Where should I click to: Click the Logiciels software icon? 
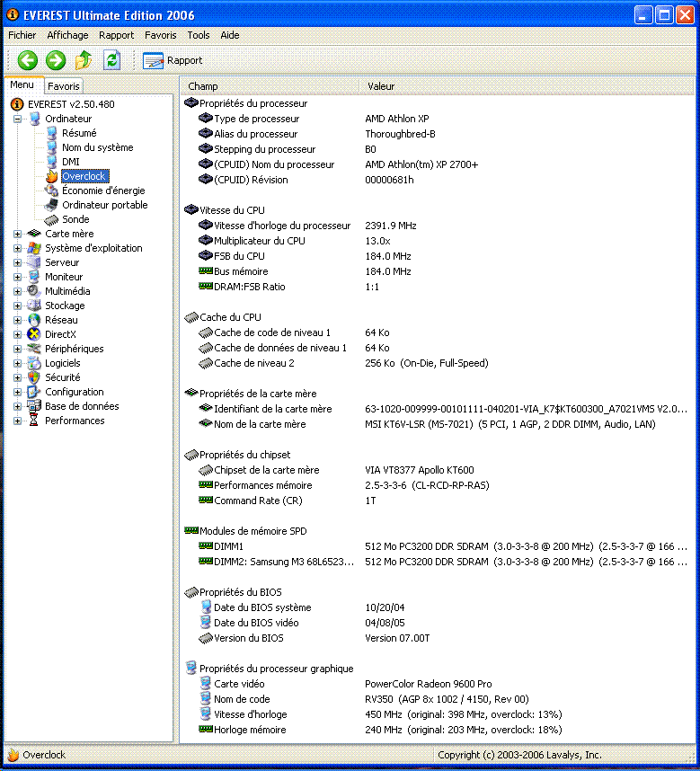click(34, 363)
